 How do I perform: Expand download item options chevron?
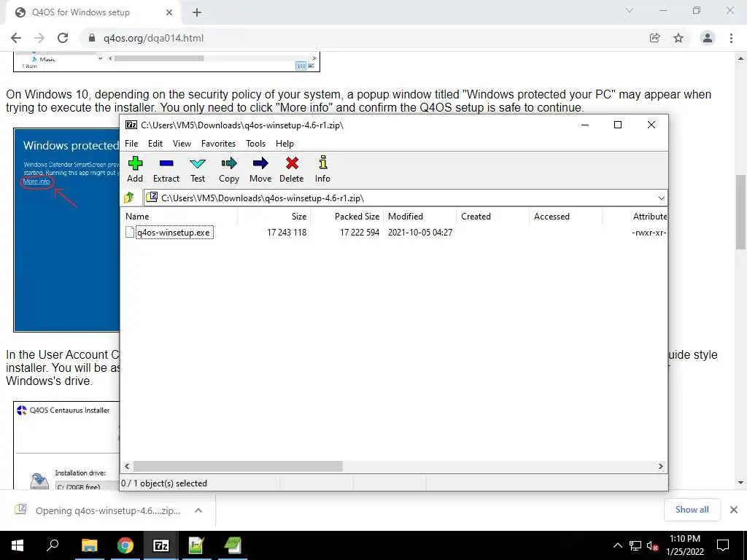198,510
